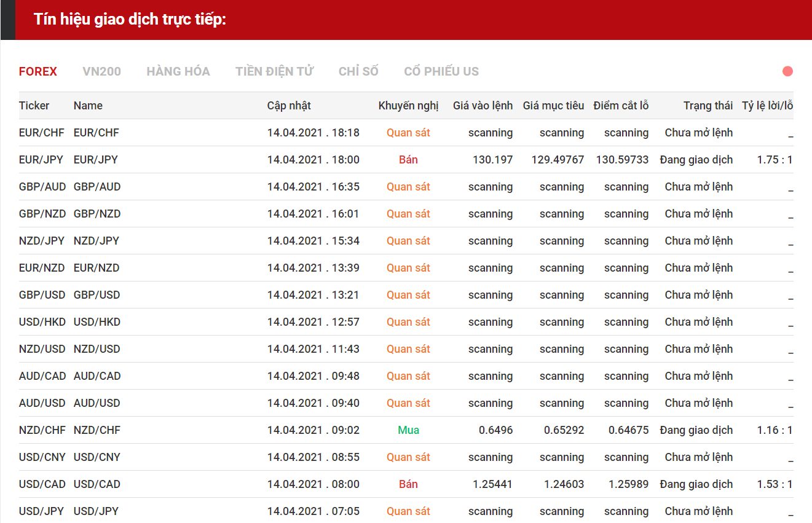This screenshot has height=523, width=812.
Task: Click the EUR/NZD ticker cell
Action: tap(42, 268)
